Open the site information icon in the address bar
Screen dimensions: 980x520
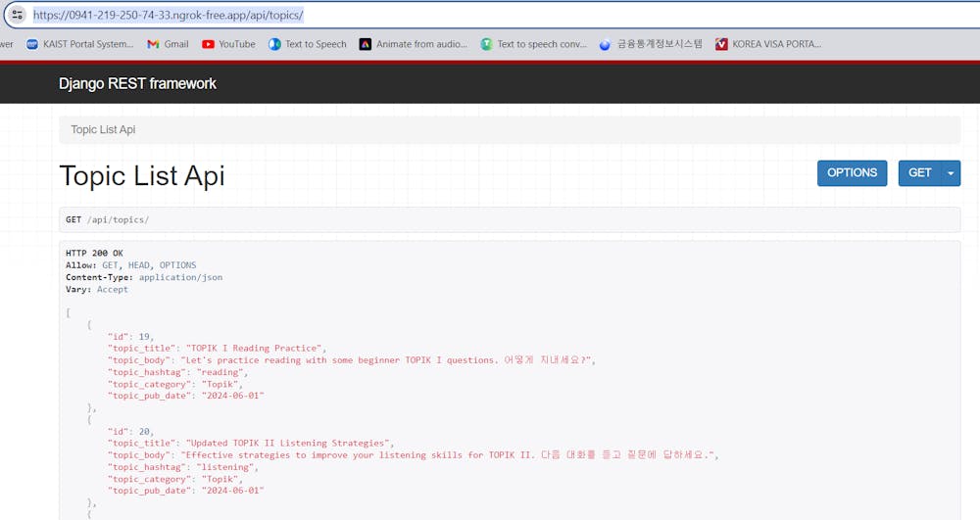point(18,15)
